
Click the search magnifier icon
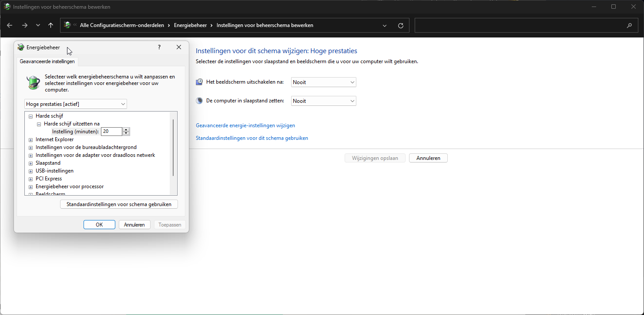tap(629, 25)
